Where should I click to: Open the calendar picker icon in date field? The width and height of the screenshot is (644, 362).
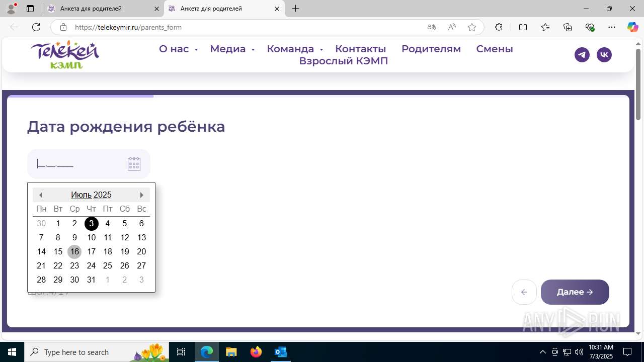coord(134,164)
